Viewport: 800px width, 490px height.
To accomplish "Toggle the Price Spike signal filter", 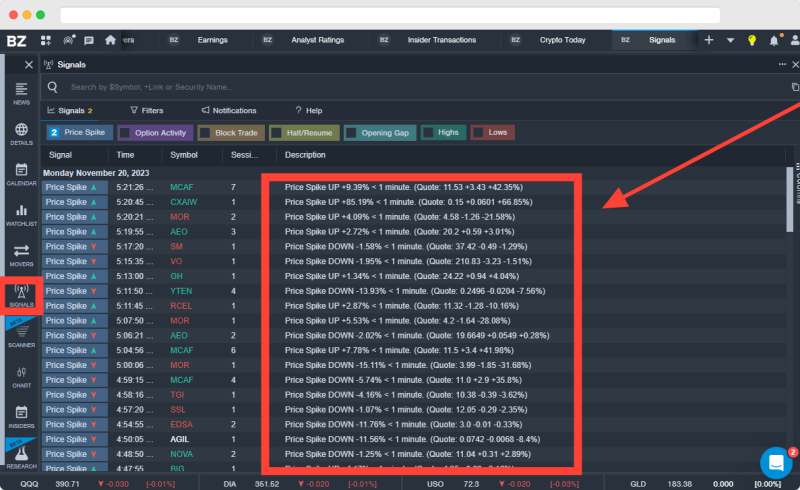I will pos(80,133).
